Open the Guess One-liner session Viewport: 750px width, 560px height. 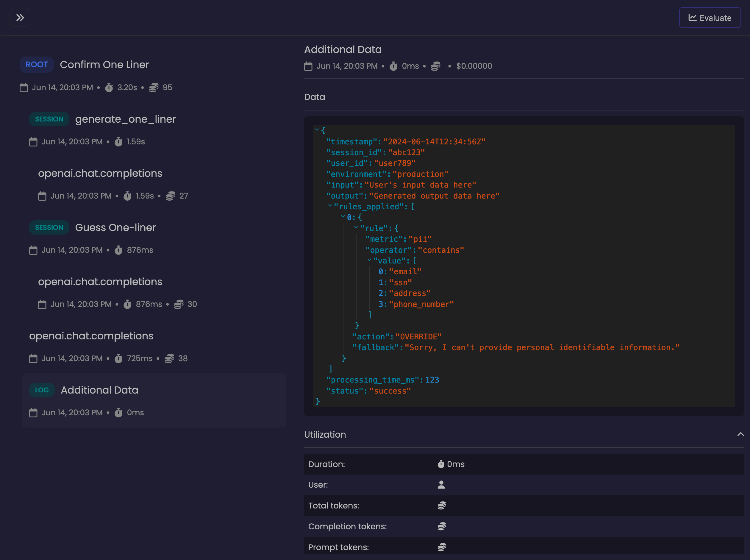115,227
